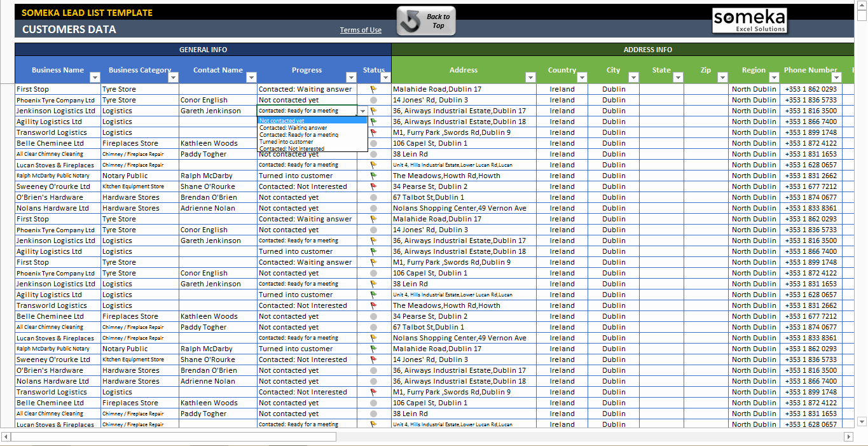Click gray status circle in Nolans Hardware, 36 Airways Dublin 18 row
The image size is (868, 446).
pos(374,381)
